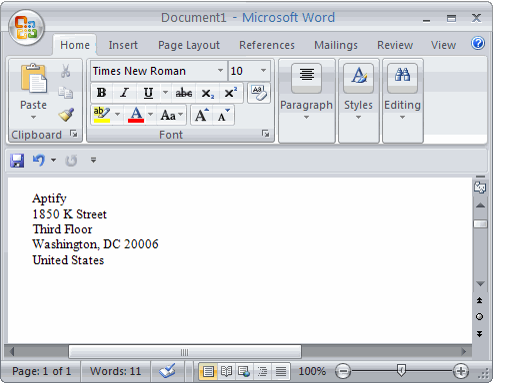The image size is (528, 391).
Task: Open the Clipboard dialog launcher
Action: click(73, 134)
